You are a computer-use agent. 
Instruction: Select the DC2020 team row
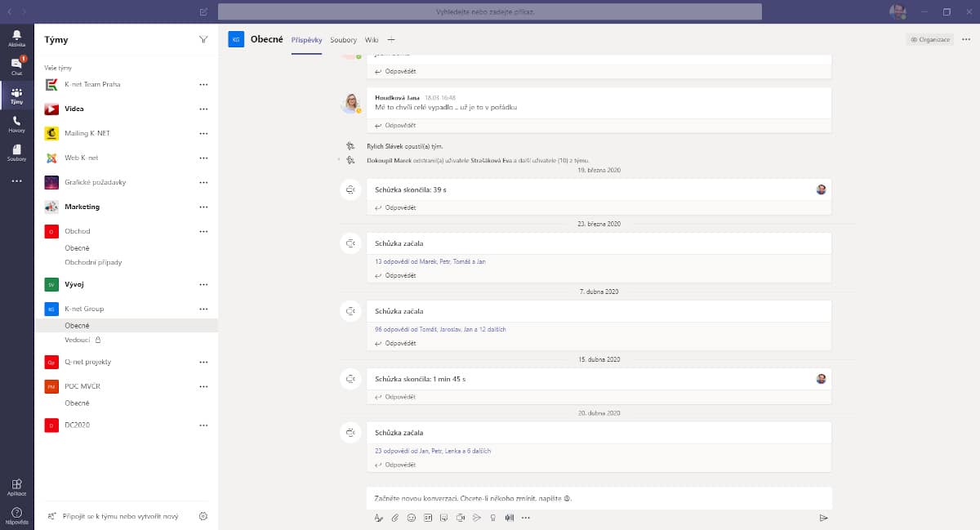pos(126,425)
